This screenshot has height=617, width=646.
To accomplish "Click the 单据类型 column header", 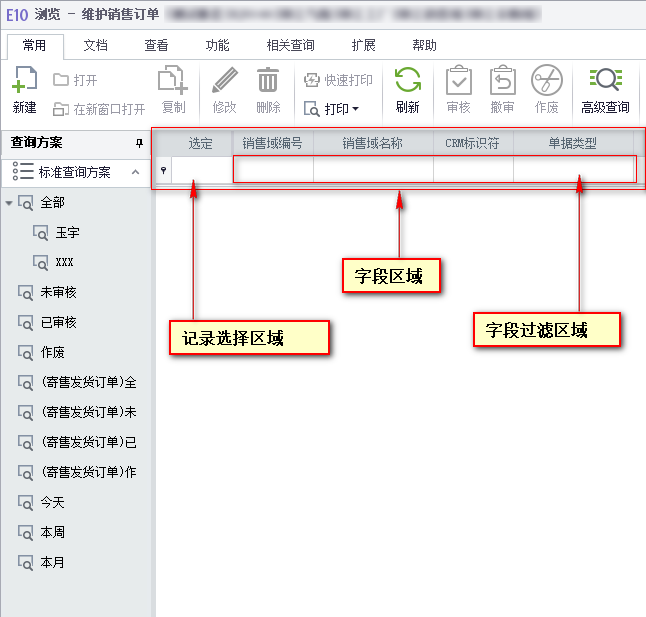I will tap(572, 143).
